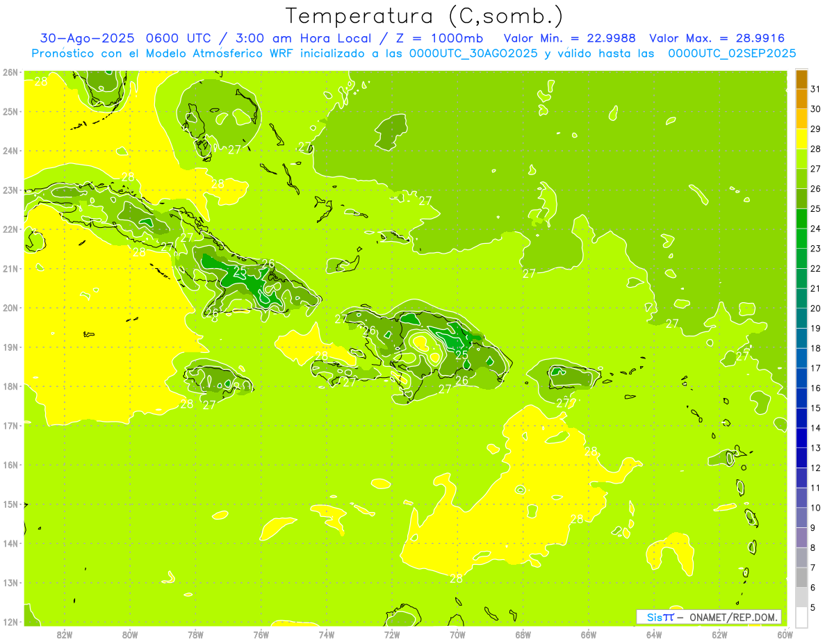Click the '22' label on the color scale
834x644 pixels.
[x=816, y=269]
